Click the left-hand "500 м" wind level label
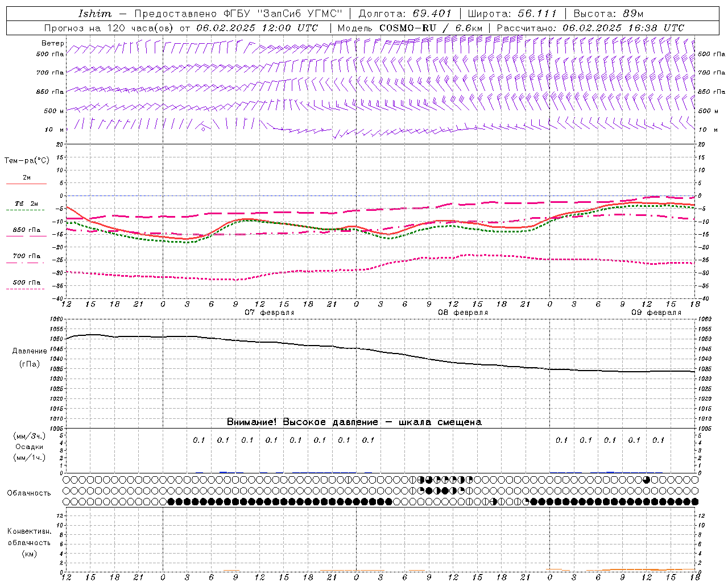This screenshot has height=582, width=728. tap(54, 111)
